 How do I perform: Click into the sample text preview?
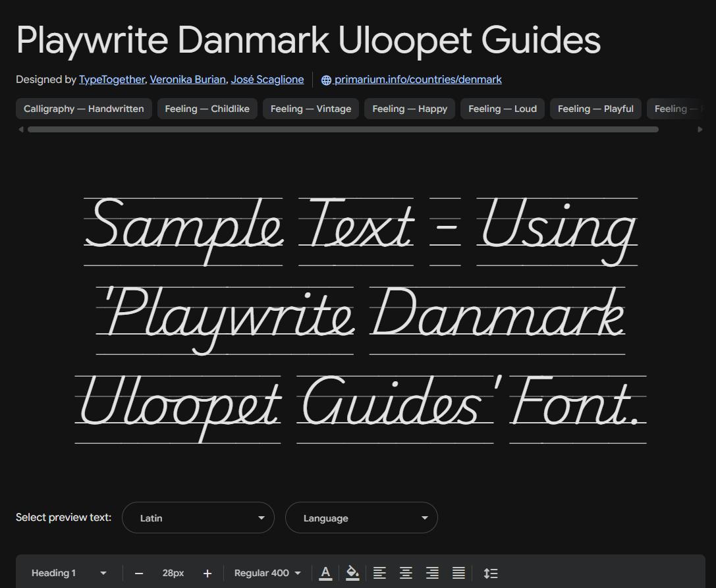point(361,319)
